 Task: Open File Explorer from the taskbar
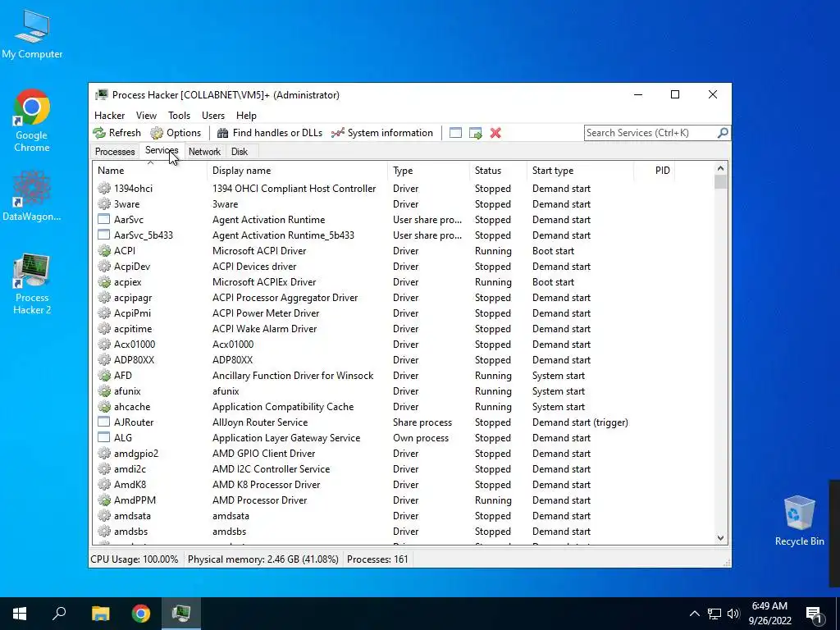click(100, 614)
